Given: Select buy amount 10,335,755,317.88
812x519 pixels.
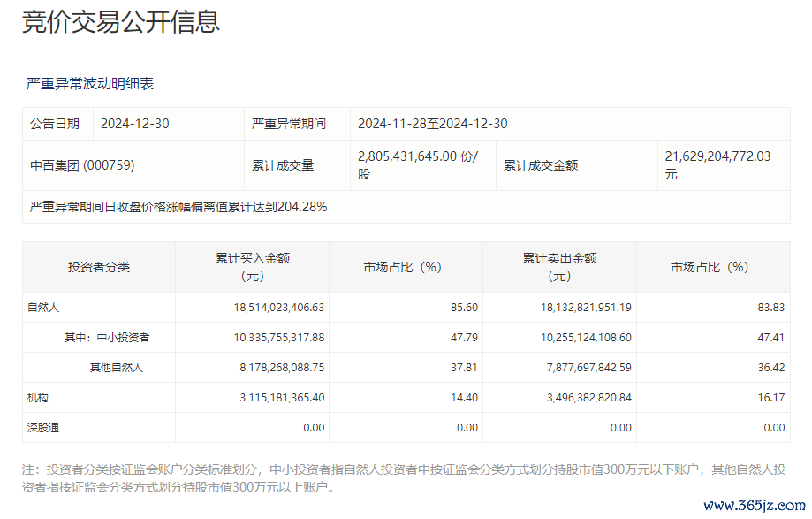Looking at the screenshot, I should [x=278, y=338].
